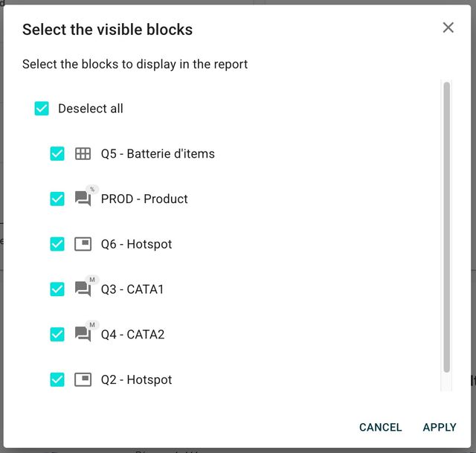Screen dimensions: 476x453
Task: Disable the Q3 - CATA1 block checkbox
Action: tap(57, 289)
